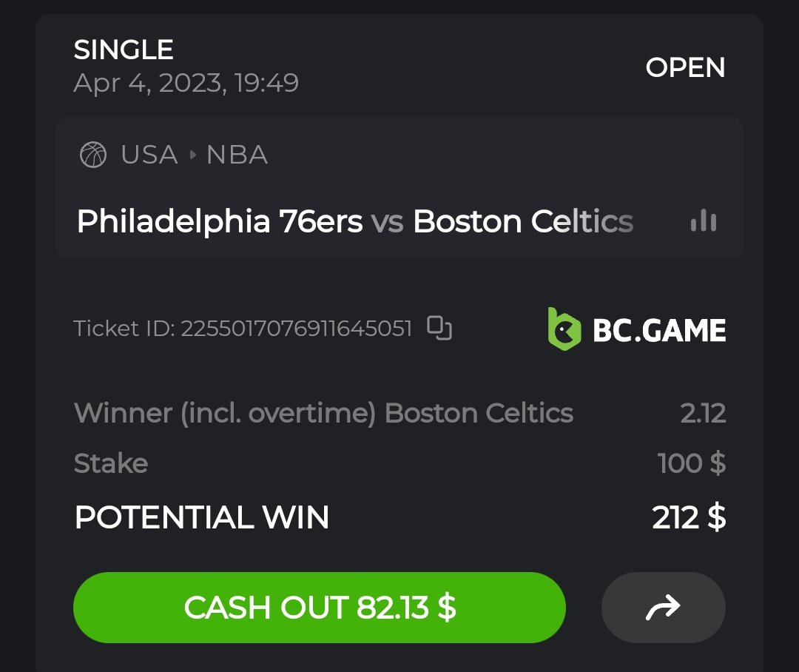Click the 212 $ potential win amount
799x672 pixels.
tap(688, 518)
